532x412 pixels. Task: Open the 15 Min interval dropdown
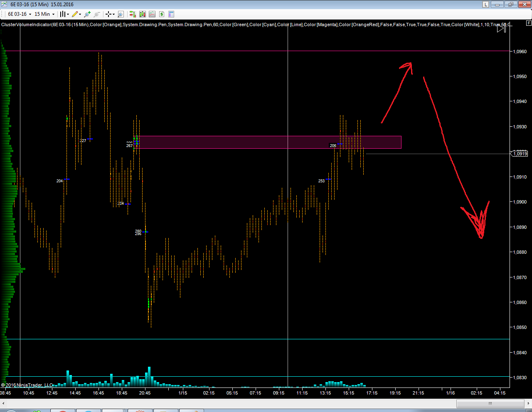44,14
